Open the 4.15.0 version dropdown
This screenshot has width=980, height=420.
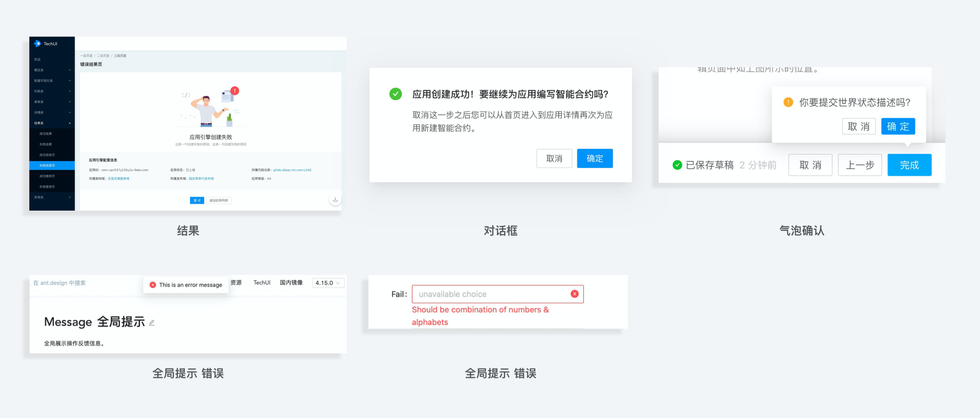click(327, 283)
